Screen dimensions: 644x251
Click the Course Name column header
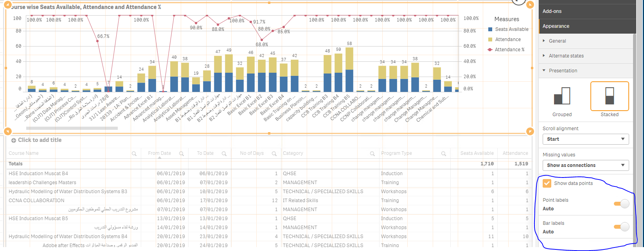coord(23,153)
